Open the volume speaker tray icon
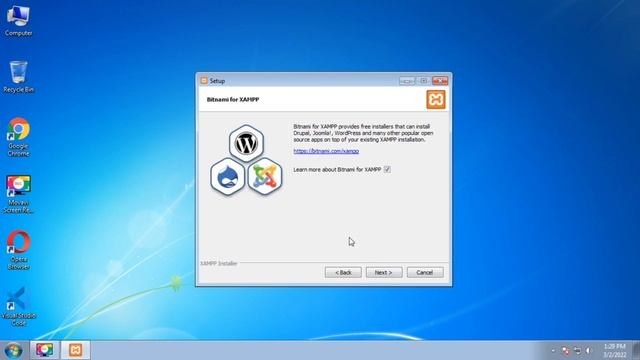Viewport: 640px width, 360px height. pos(589,351)
